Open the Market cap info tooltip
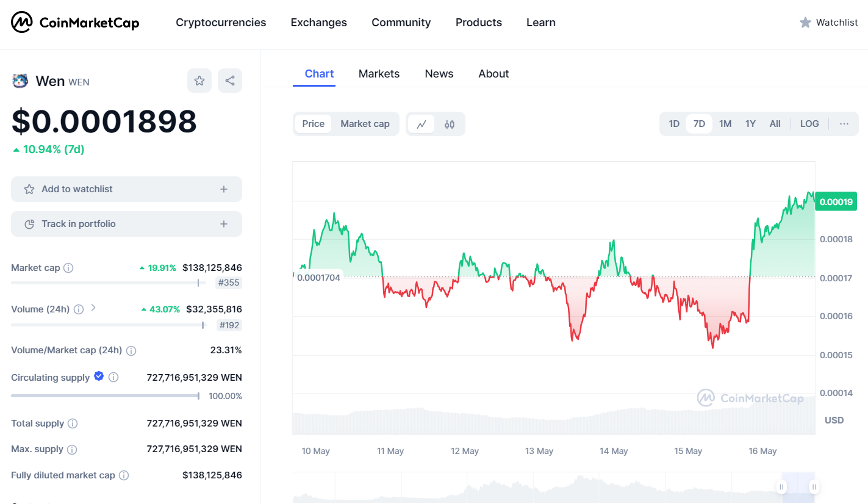This screenshot has height=504, width=868. [68, 267]
